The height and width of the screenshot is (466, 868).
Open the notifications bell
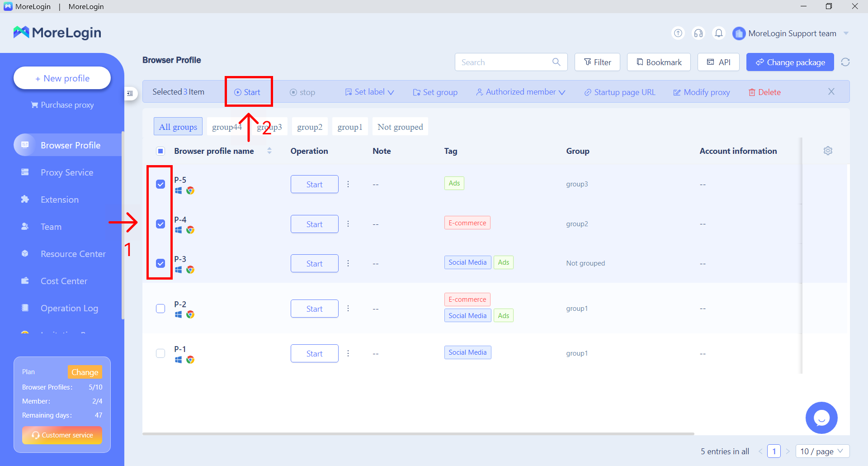[x=719, y=33]
